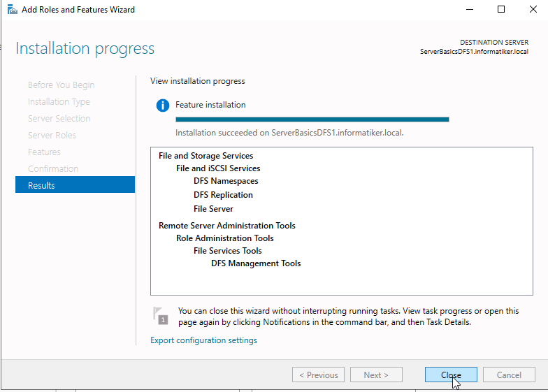Minimize the wizard window
Viewport: 548px width, 392px height.
(x=470, y=10)
